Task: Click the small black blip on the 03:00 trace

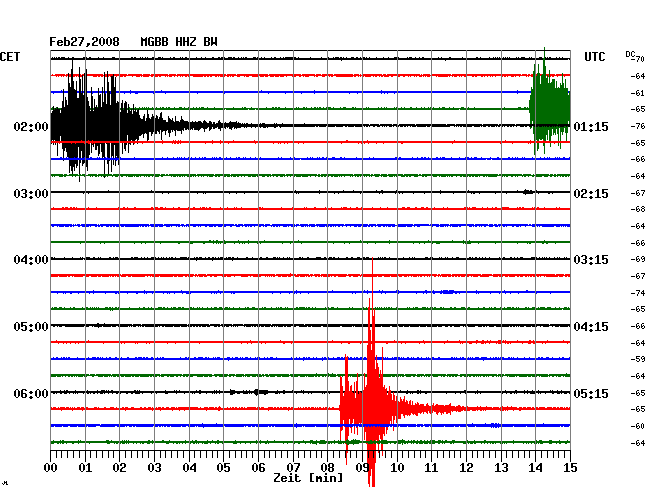Action: tap(528, 192)
